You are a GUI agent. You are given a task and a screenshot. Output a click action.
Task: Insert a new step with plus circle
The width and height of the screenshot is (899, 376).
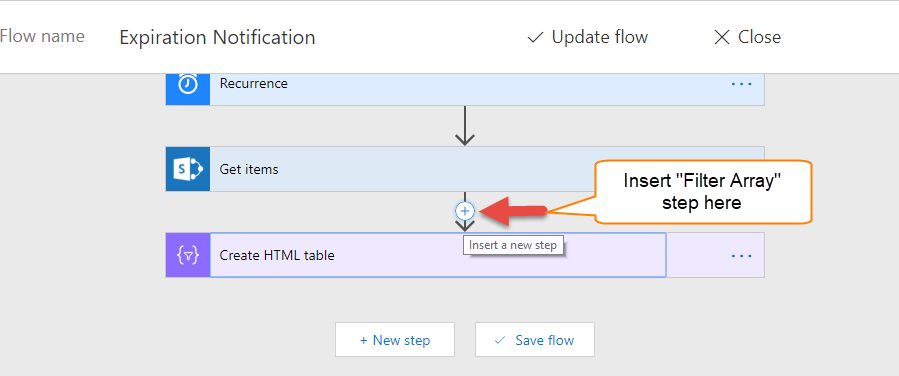(x=465, y=212)
